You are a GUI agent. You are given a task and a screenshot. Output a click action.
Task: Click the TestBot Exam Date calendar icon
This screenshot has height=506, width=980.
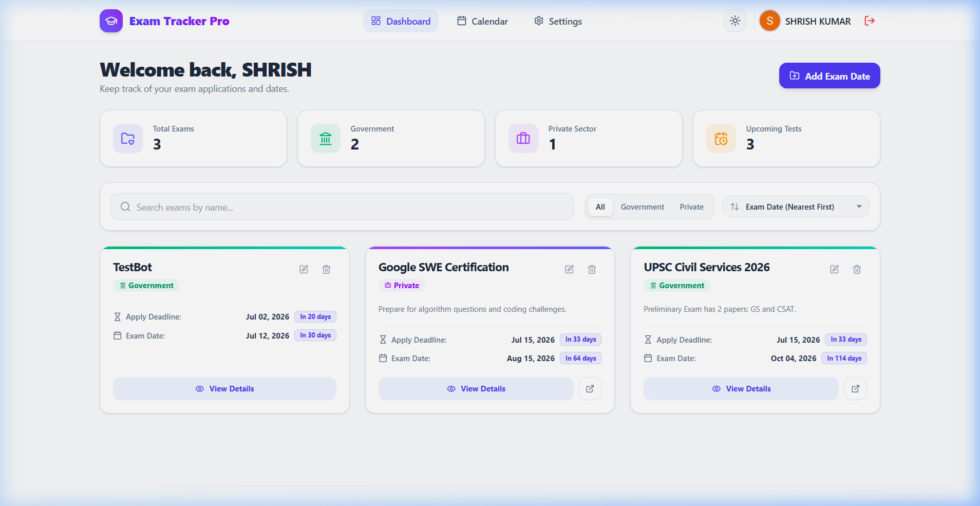point(117,335)
